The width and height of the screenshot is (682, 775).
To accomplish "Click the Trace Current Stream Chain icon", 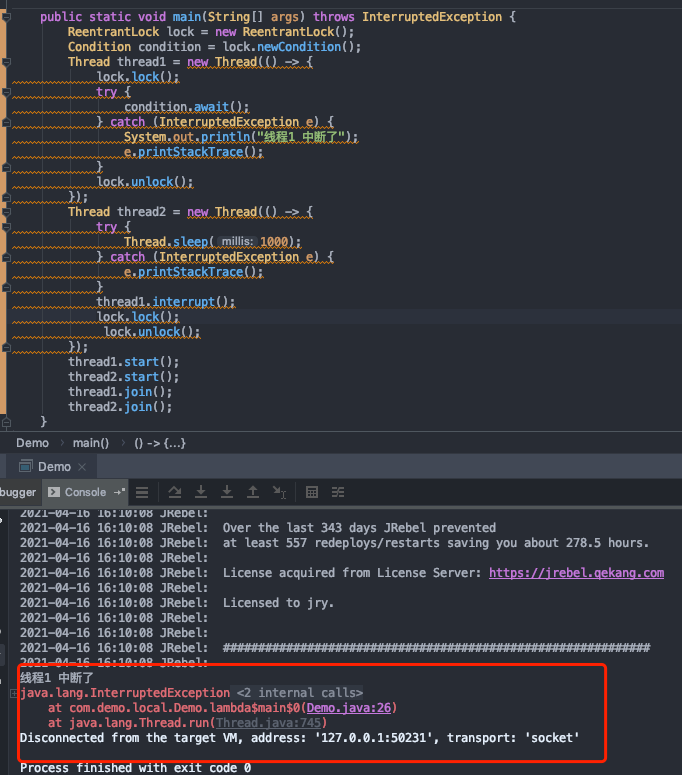I will click(338, 492).
